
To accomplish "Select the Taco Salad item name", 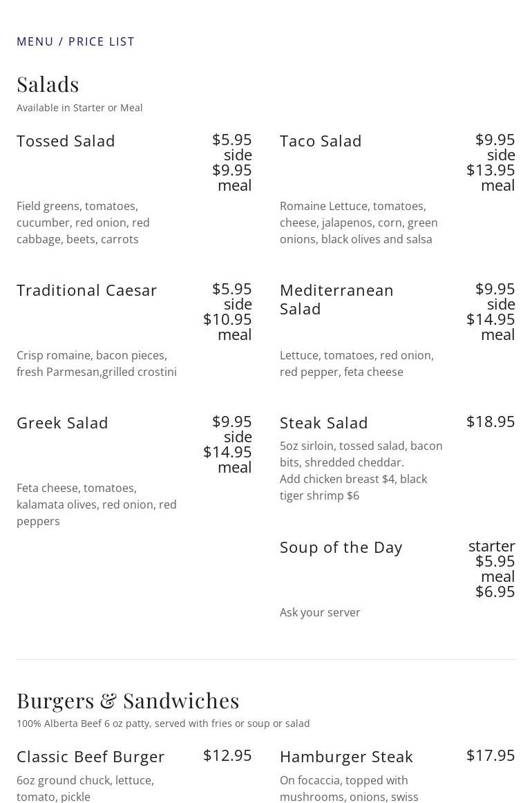I will pos(321,141).
